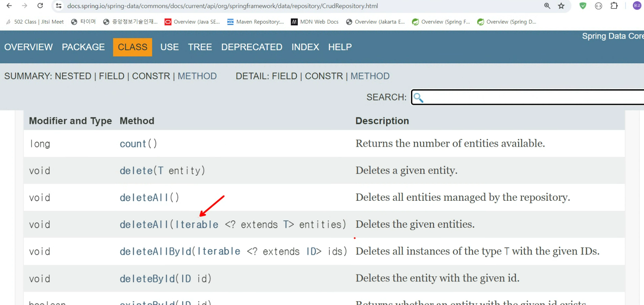Jump to detail METHOD link

point(370,76)
